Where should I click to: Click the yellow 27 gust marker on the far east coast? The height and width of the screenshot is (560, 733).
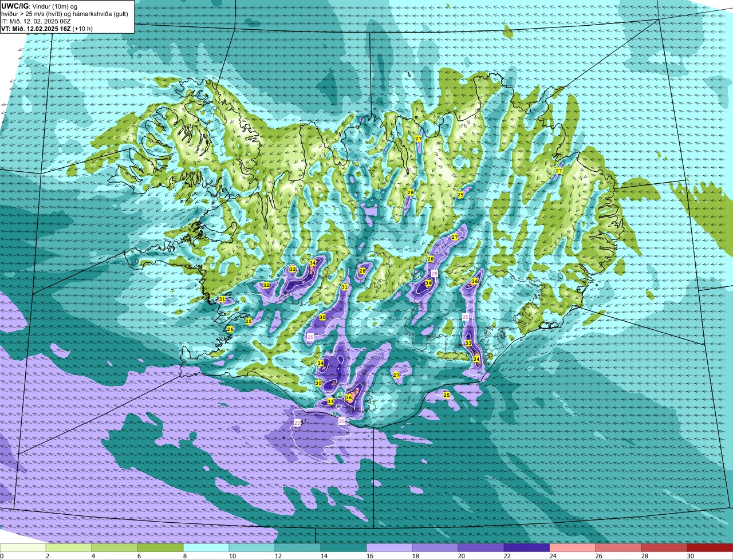[559, 171]
